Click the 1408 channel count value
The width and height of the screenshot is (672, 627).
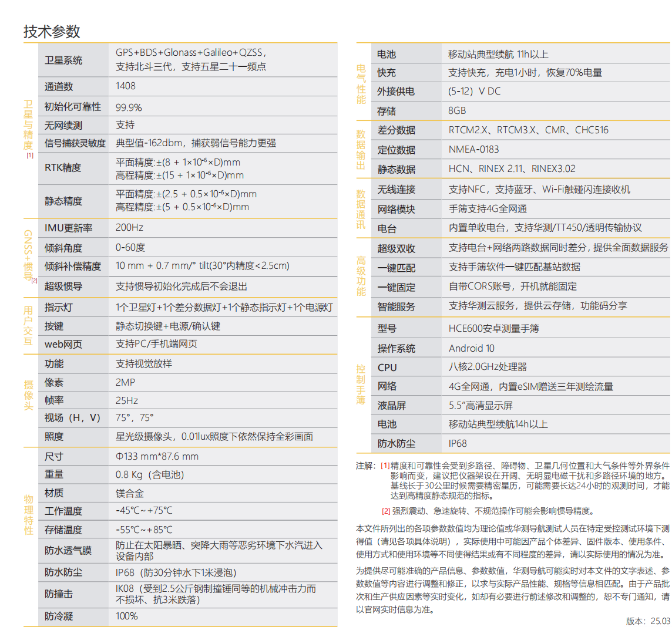point(126,86)
